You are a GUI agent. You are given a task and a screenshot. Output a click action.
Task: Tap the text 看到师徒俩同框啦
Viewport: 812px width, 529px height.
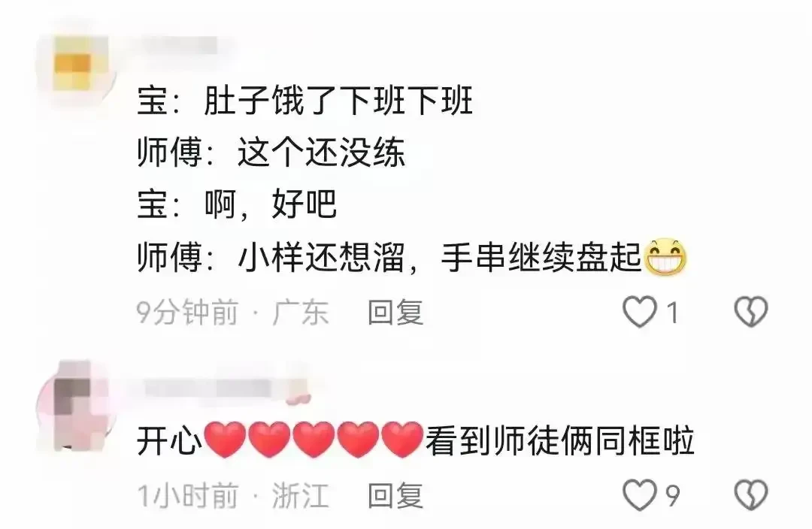tap(560, 441)
